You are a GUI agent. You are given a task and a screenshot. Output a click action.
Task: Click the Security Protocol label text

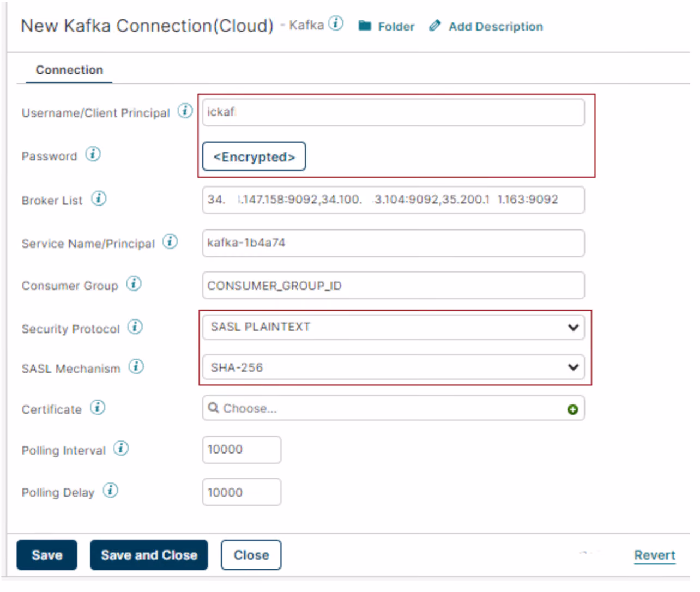point(70,329)
